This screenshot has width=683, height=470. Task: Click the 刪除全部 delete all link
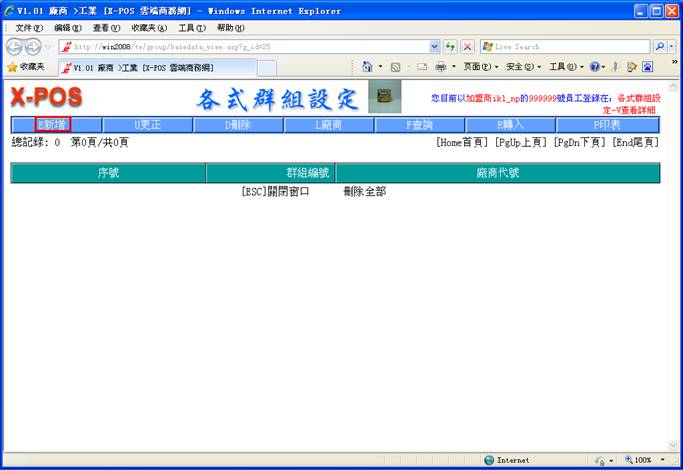[x=364, y=191]
